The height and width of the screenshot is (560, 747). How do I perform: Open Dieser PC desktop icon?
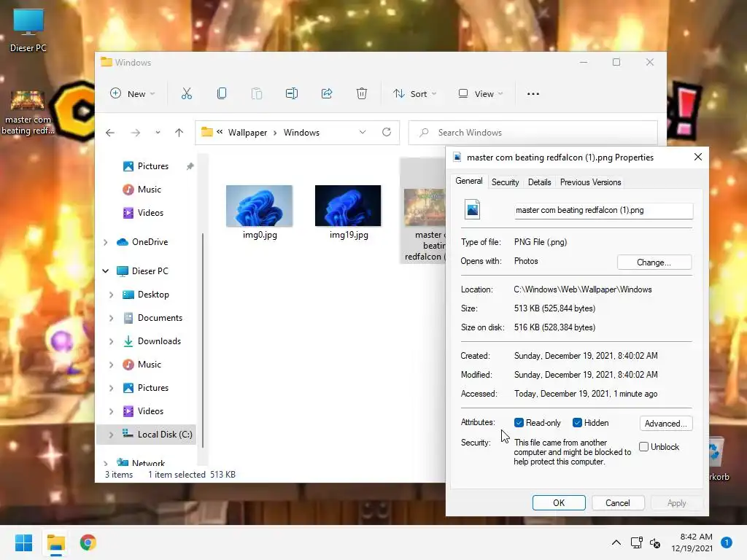[28, 30]
